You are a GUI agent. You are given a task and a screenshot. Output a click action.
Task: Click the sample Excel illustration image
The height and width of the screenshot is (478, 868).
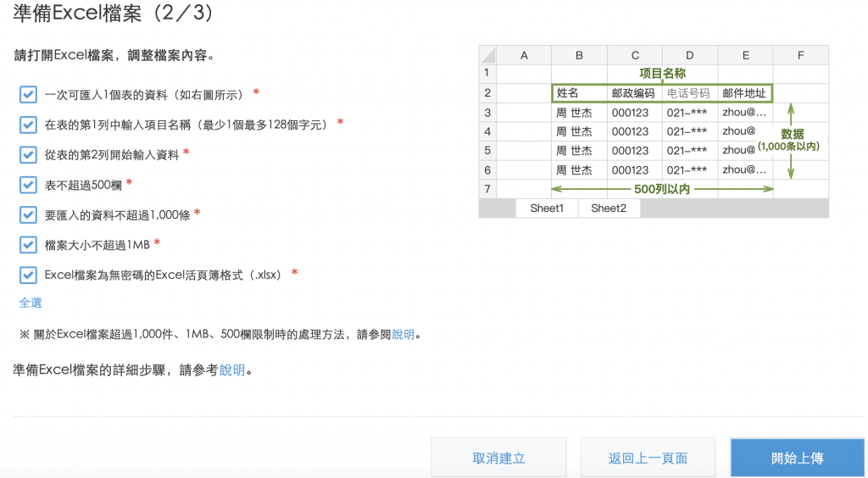(654, 131)
